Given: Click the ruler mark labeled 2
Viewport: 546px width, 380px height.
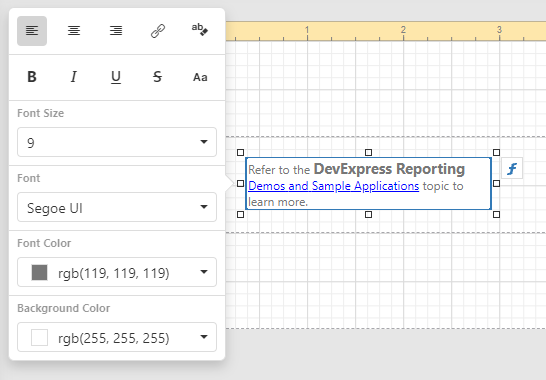Looking at the screenshot, I should (x=403, y=30).
